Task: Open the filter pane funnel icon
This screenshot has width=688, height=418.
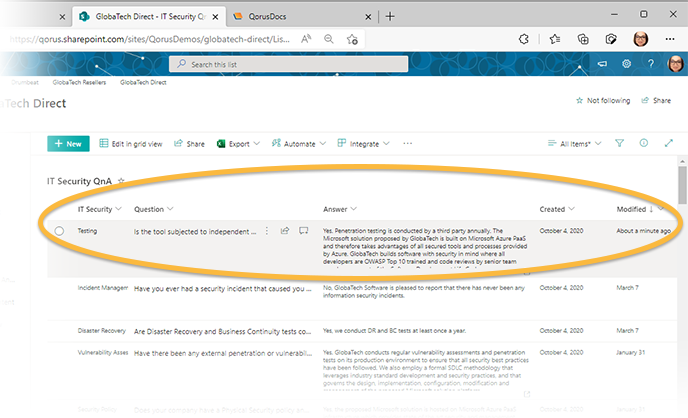Action: point(619,144)
